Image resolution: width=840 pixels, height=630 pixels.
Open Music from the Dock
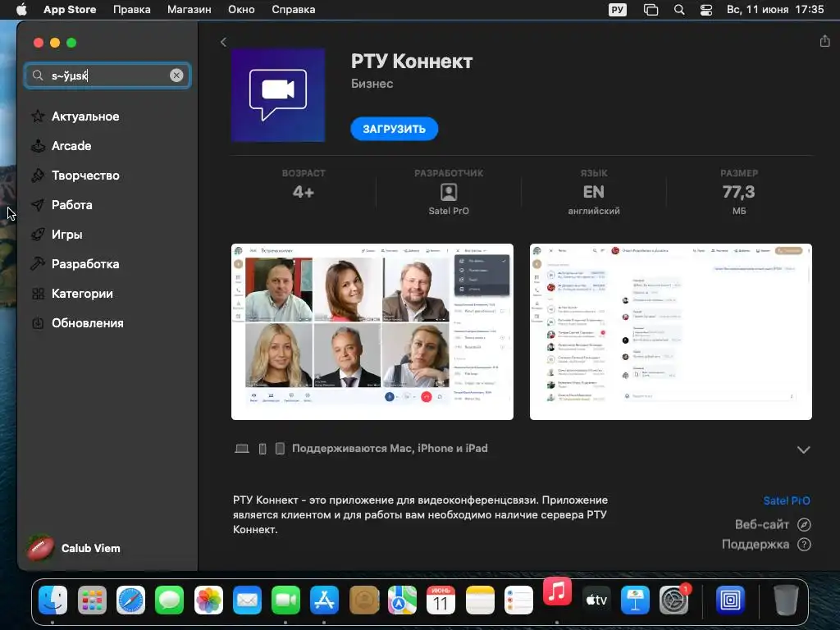pos(557,591)
